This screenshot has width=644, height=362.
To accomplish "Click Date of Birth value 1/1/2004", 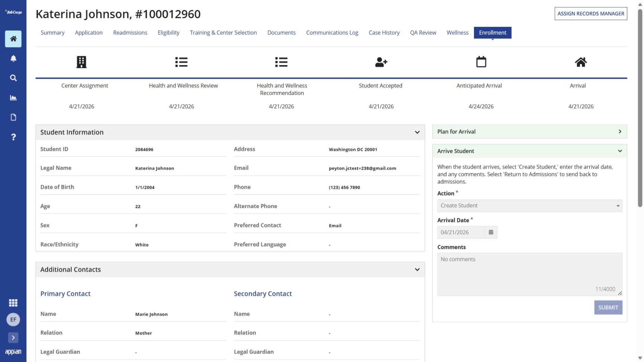I will [x=145, y=188].
